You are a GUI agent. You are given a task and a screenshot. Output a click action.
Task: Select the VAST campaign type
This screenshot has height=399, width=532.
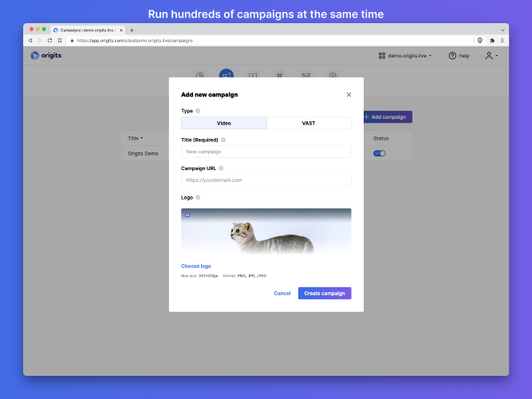tap(309, 123)
